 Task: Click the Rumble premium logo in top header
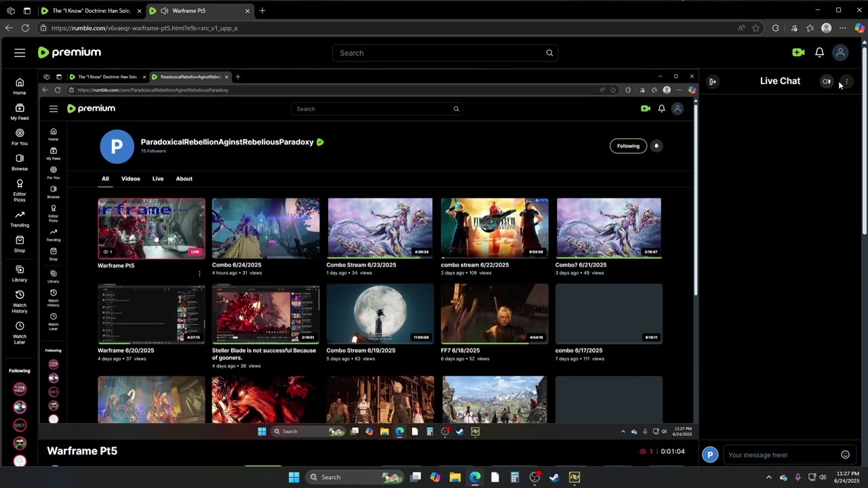click(x=69, y=52)
